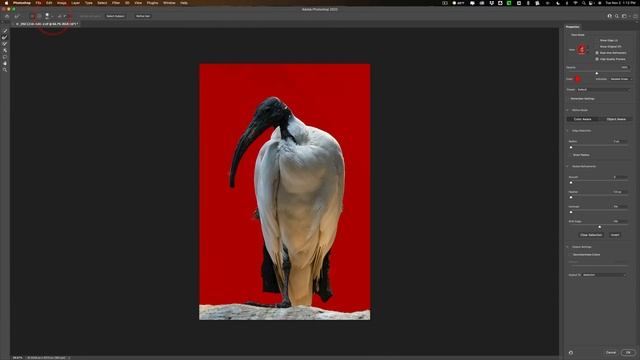
Task: Click the Cancel button
Action: (611, 353)
